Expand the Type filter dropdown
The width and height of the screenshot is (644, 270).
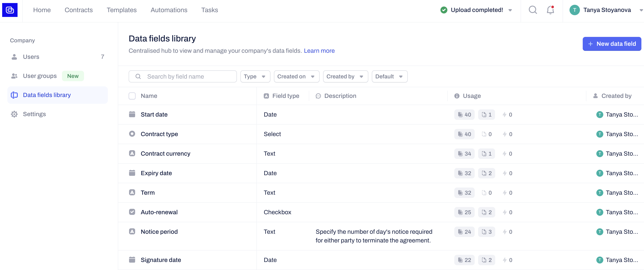[x=255, y=76]
